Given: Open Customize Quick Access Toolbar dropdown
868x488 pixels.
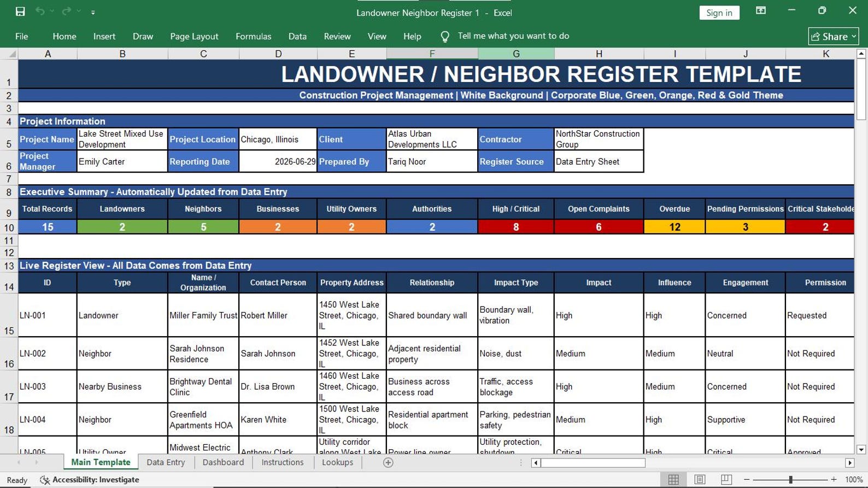Looking at the screenshot, I should (93, 12).
